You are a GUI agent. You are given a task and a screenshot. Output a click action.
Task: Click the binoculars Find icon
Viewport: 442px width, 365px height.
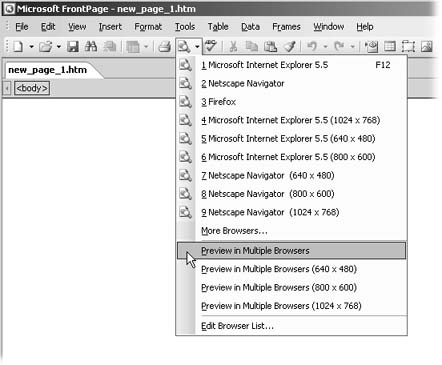[91, 47]
